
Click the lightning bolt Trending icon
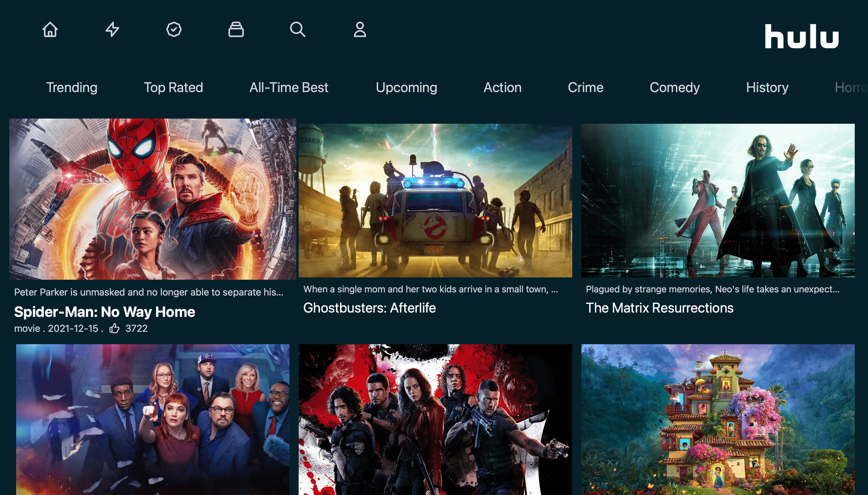pos(112,29)
